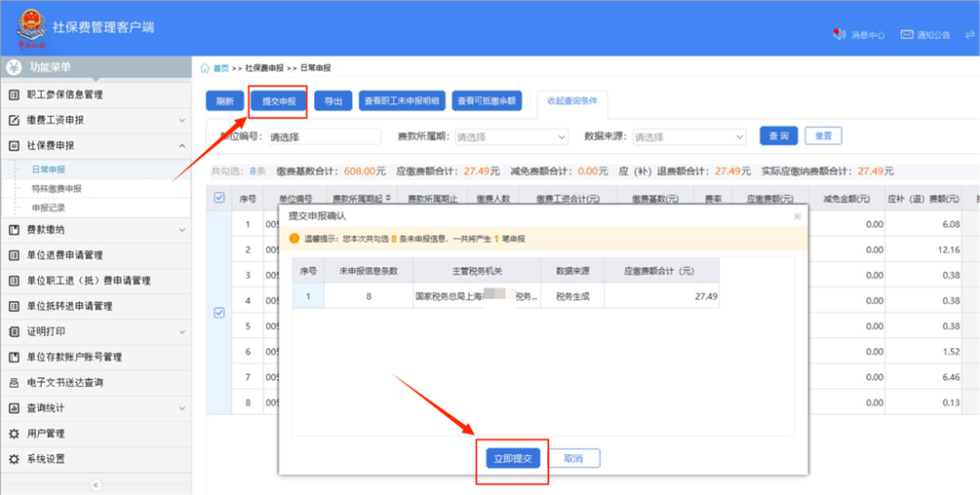The image size is (980, 495).
Task: Click the 用户管理 gear icon
Action: pyautogui.click(x=14, y=433)
